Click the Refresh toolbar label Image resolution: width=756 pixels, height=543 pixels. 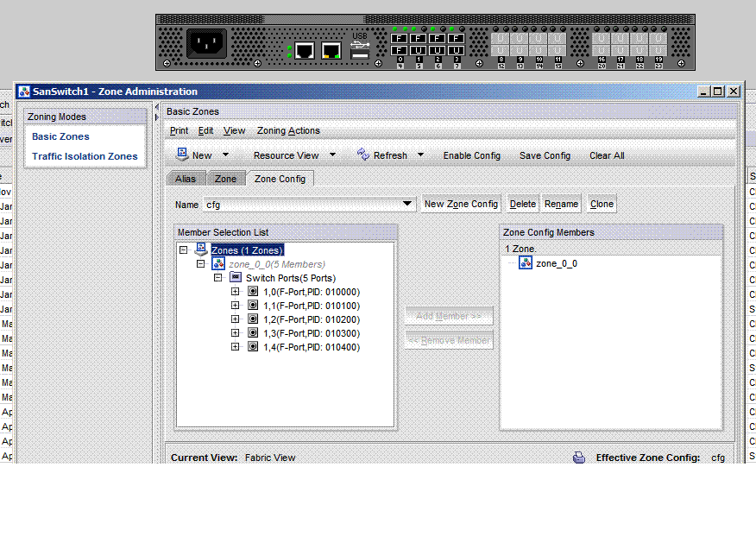click(x=390, y=155)
